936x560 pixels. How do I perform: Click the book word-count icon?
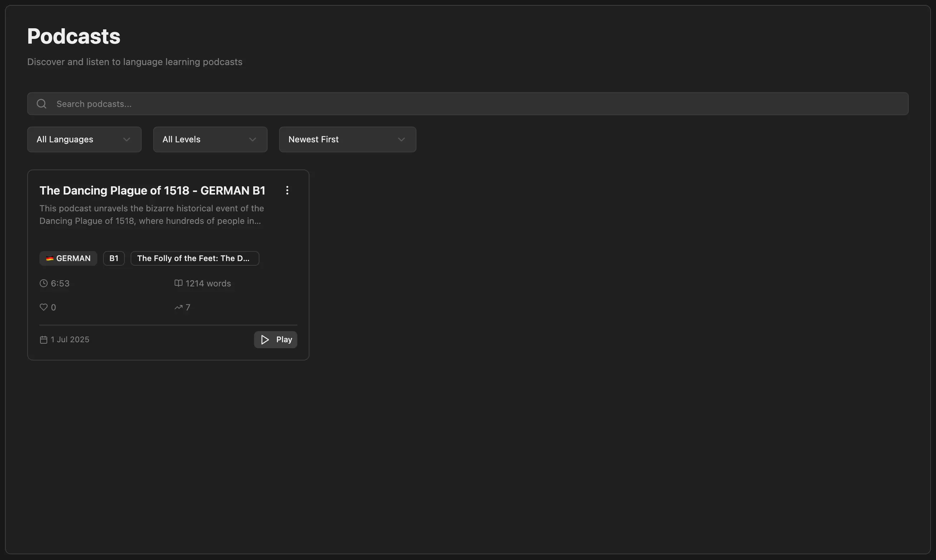click(178, 283)
